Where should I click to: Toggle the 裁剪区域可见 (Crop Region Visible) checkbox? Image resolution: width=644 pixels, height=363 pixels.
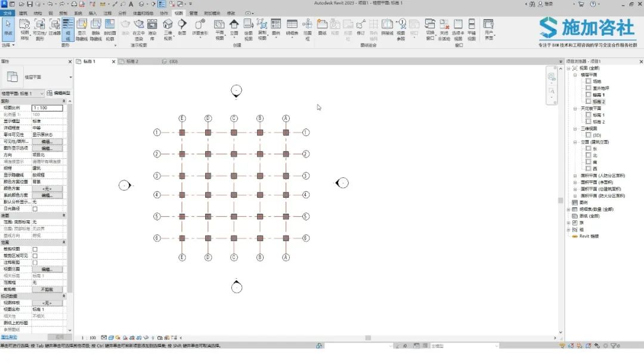(x=35, y=256)
